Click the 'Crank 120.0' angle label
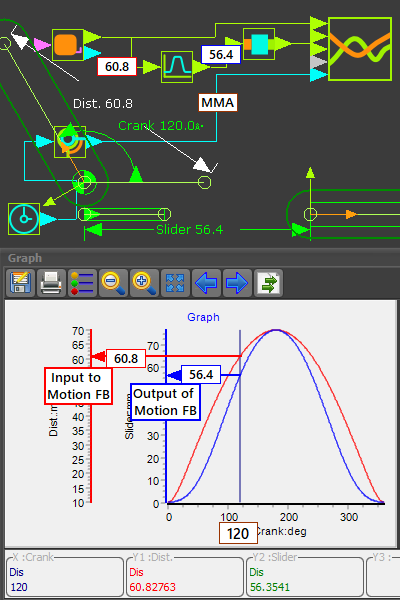 click(160, 126)
